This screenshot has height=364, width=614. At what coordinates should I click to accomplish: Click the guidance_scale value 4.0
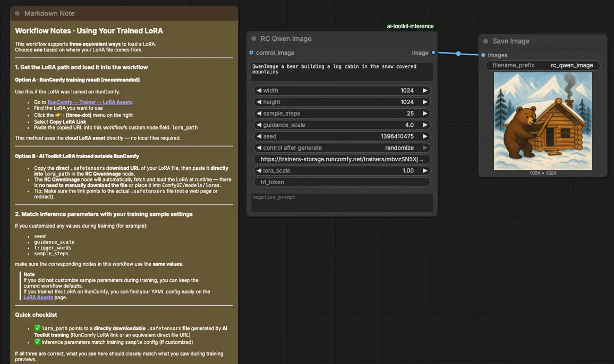tap(409, 125)
